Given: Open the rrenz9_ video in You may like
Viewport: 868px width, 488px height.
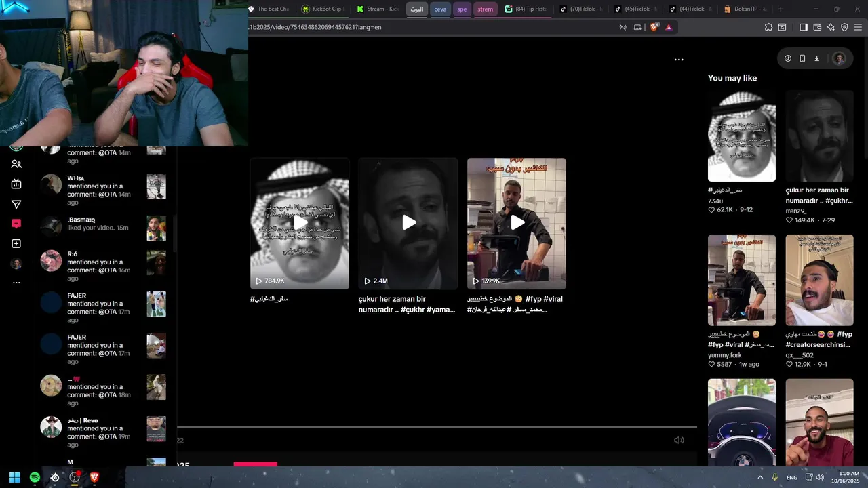Looking at the screenshot, I should [819, 136].
